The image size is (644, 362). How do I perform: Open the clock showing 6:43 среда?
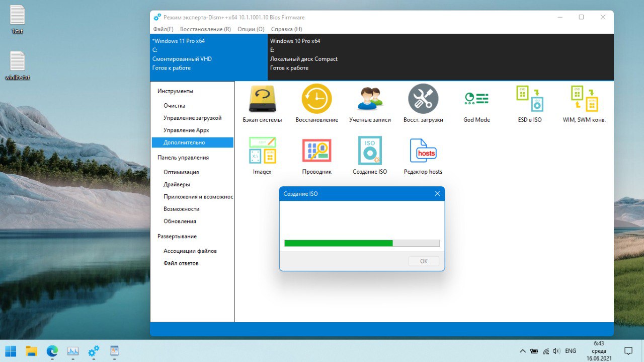point(599,351)
